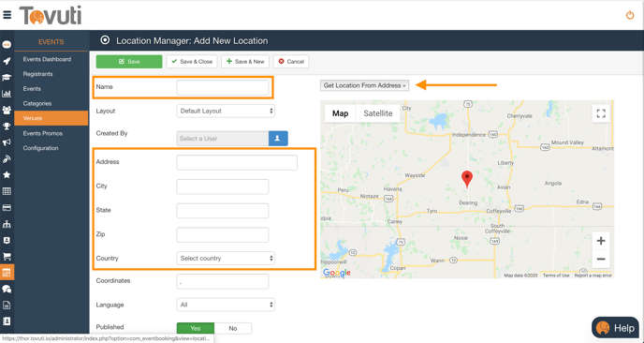
Task: Zoom out on the map
Action: [x=601, y=259]
